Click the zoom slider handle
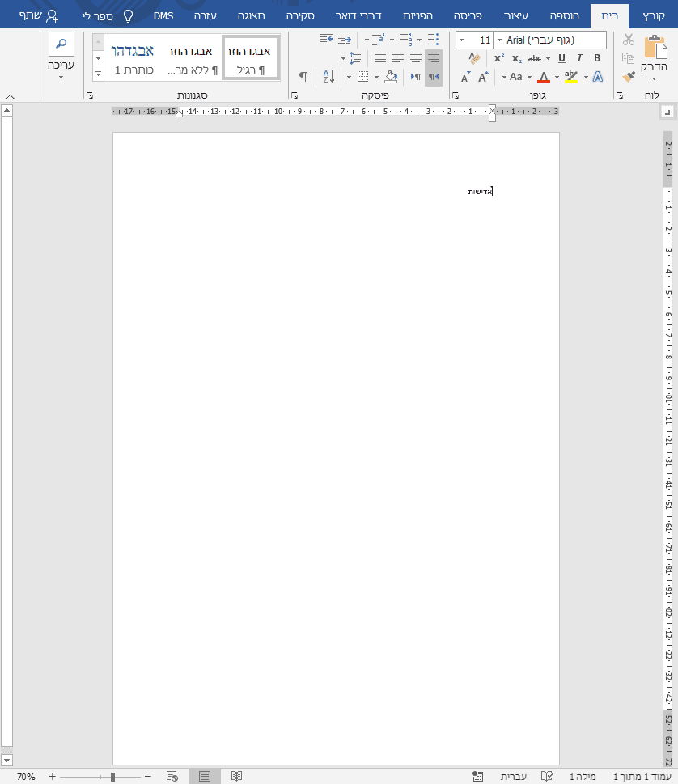This screenshot has height=784, width=678. 113,777
